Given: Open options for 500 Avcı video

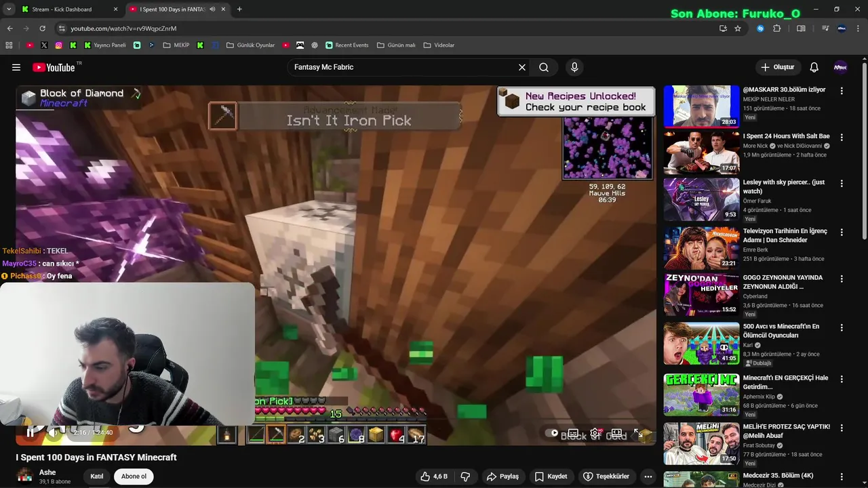Looking at the screenshot, I should [842, 327].
